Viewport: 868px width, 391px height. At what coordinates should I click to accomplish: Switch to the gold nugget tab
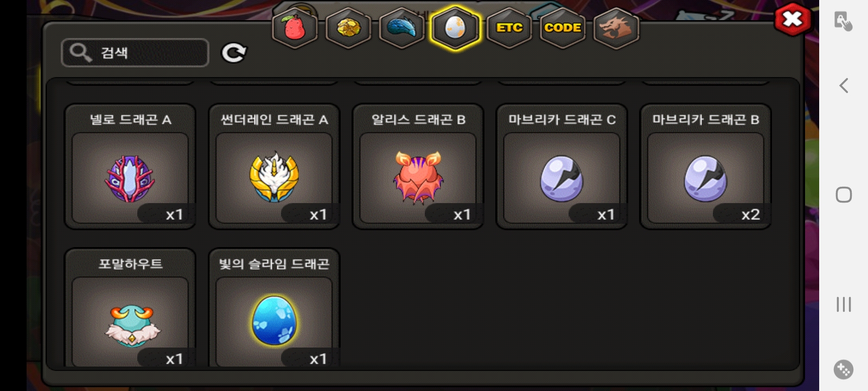348,28
